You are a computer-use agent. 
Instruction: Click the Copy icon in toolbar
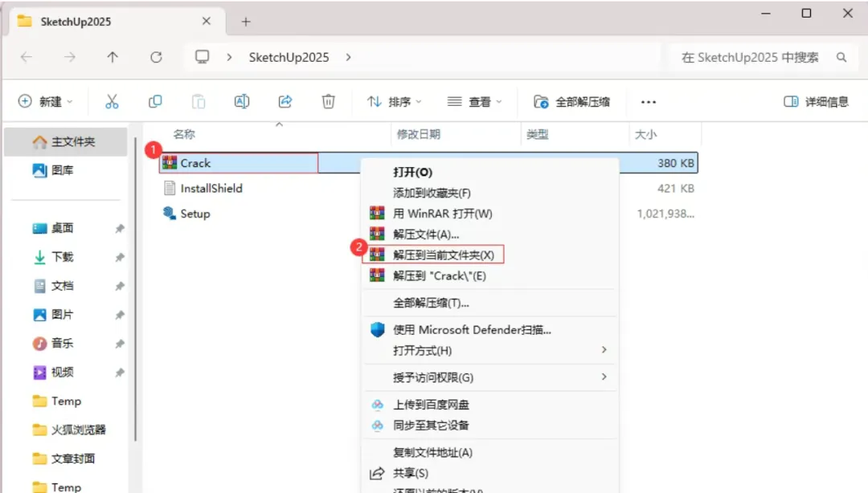pos(155,101)
